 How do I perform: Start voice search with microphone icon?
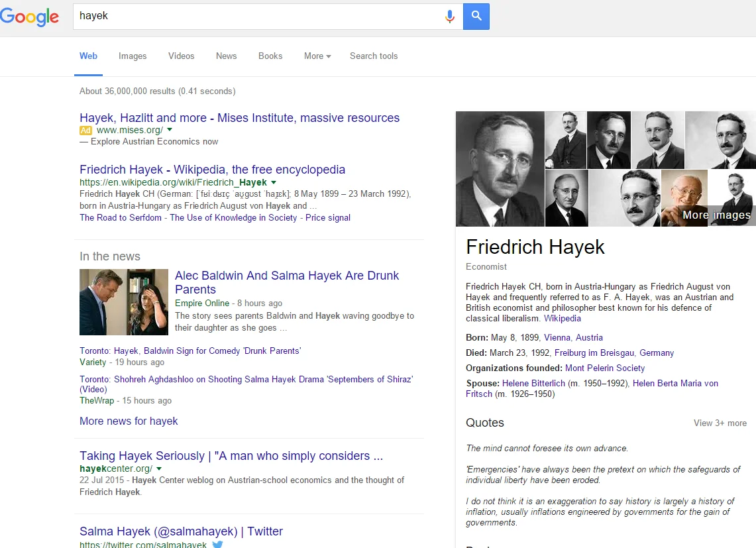[x=449, y=17]
